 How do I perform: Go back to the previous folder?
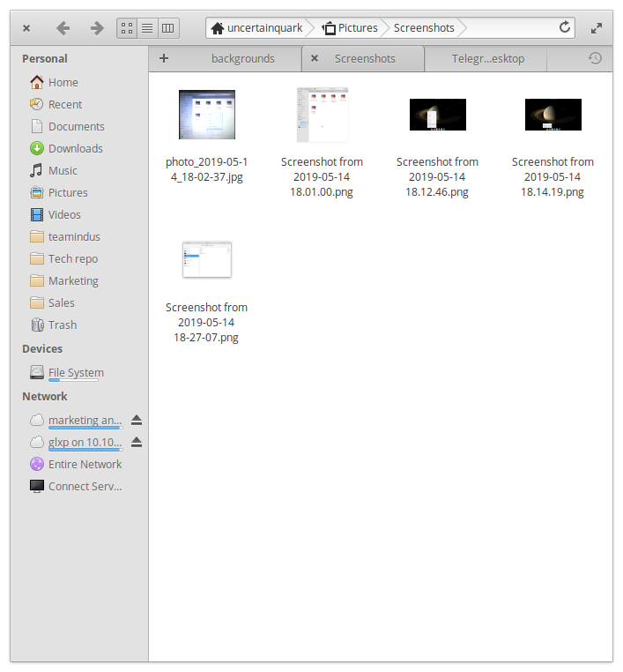(63, 28)
